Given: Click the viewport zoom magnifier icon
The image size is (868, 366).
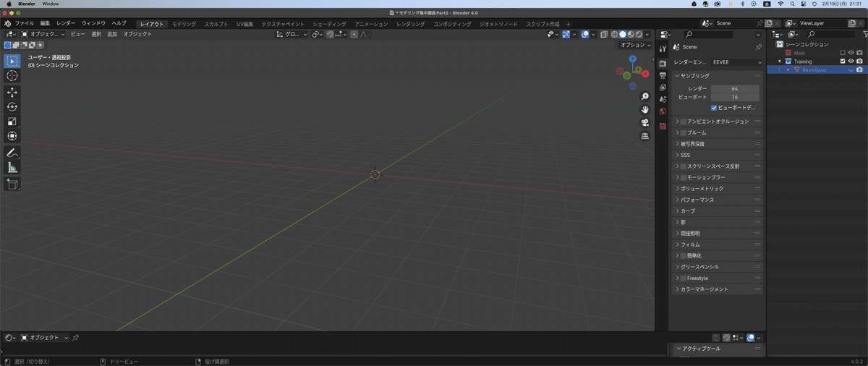Looking at the screenshot, I should tap(644, 96).
